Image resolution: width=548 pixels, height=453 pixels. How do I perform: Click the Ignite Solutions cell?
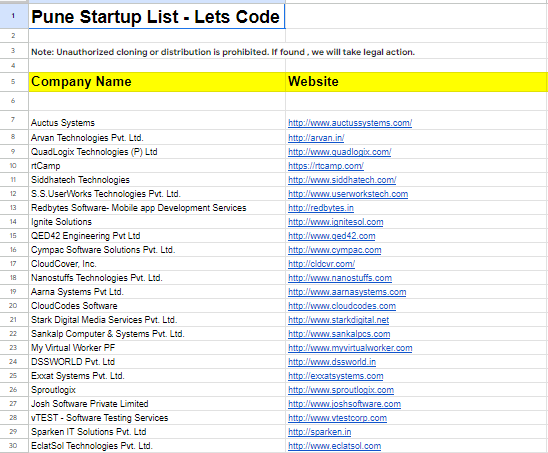(157, 222)
